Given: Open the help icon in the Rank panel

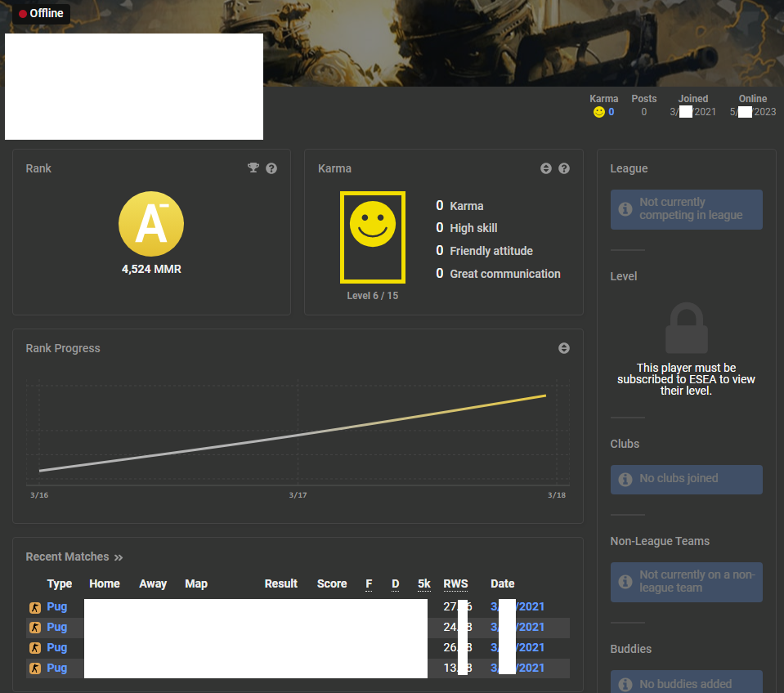Looking at the screenshot, I should pyautogui.click(x=271, y=168).
